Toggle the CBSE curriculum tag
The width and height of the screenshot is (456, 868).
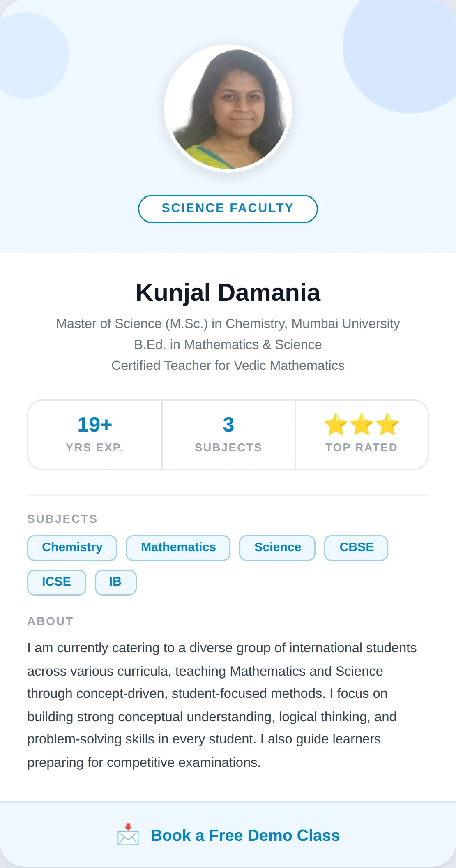(x=356, y=547)
